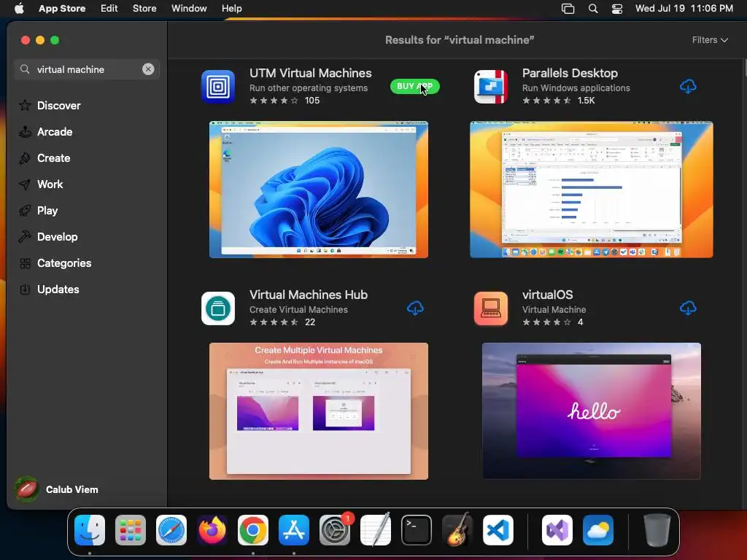Screen dimensions: 747x560
Task: Open the App Store menu
Action: 62,8
